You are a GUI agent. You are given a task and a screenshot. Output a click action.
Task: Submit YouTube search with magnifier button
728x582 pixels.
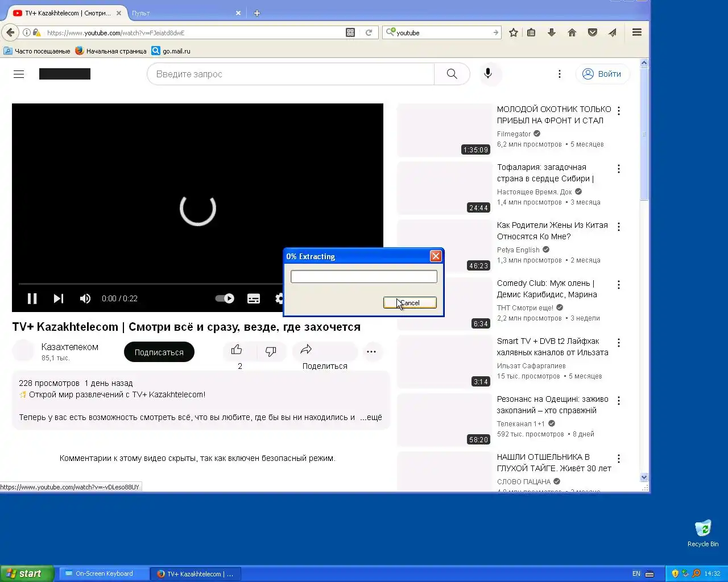click(452, 74)
